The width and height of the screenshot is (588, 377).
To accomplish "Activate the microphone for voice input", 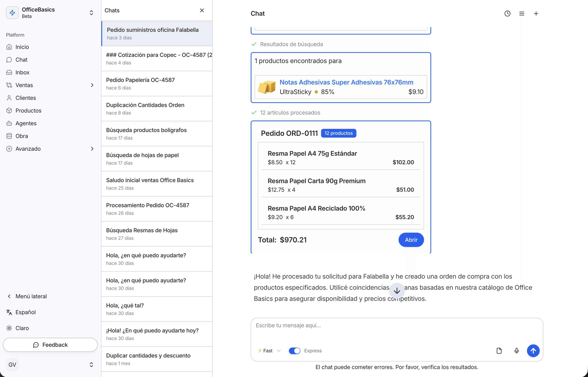I will 517,351.
